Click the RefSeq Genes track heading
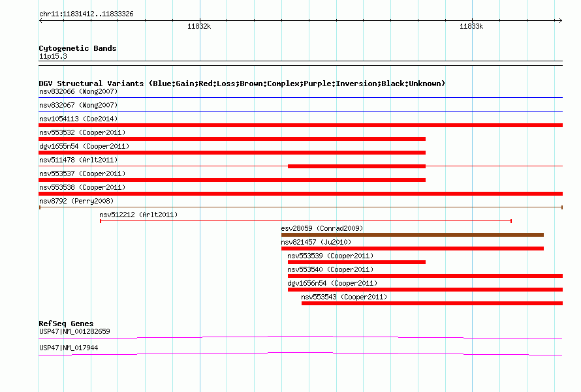581x392 pixels. [x=66, y=324]
